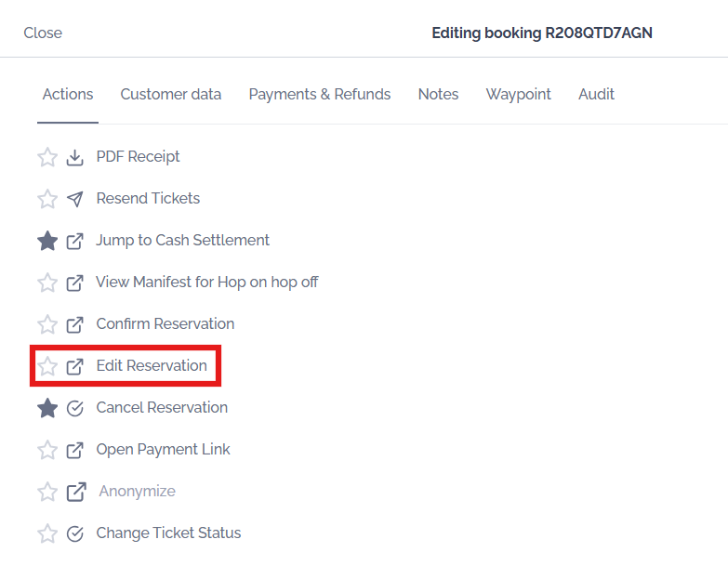Select the Anonymize action text

[x=138, y=491]
